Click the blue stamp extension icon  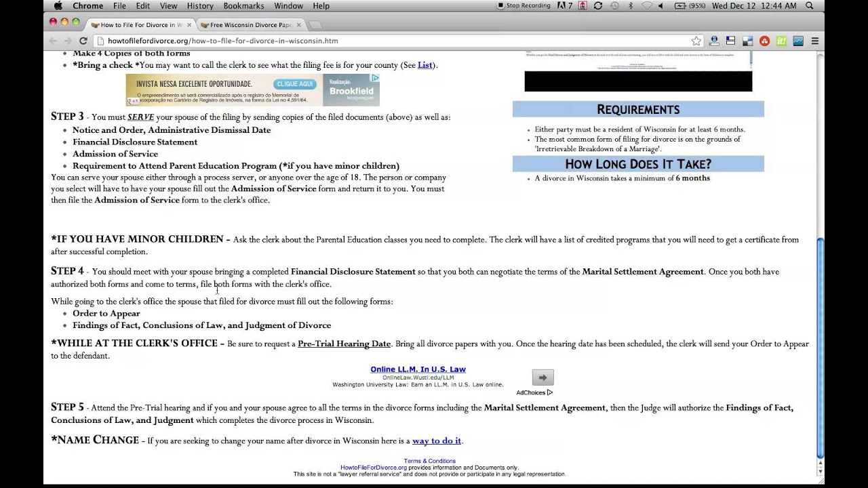714,41
